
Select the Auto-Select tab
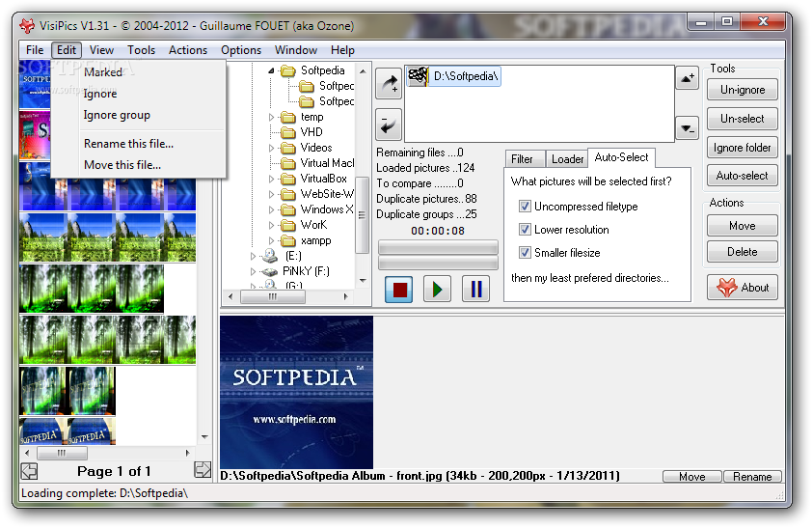pyautogui.click(x=621, y=157)
